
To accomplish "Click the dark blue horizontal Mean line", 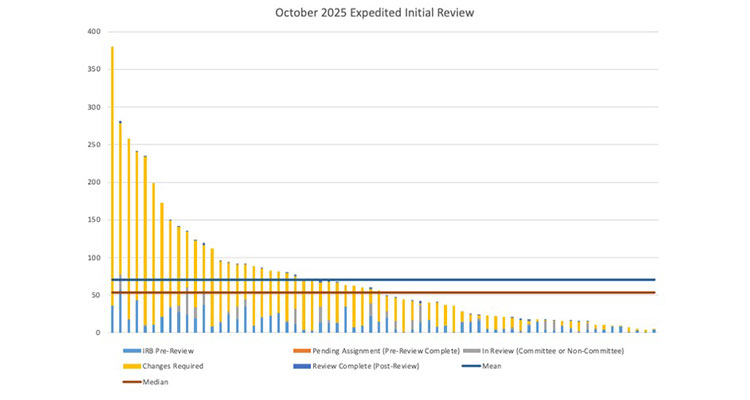I will point(400,280).
